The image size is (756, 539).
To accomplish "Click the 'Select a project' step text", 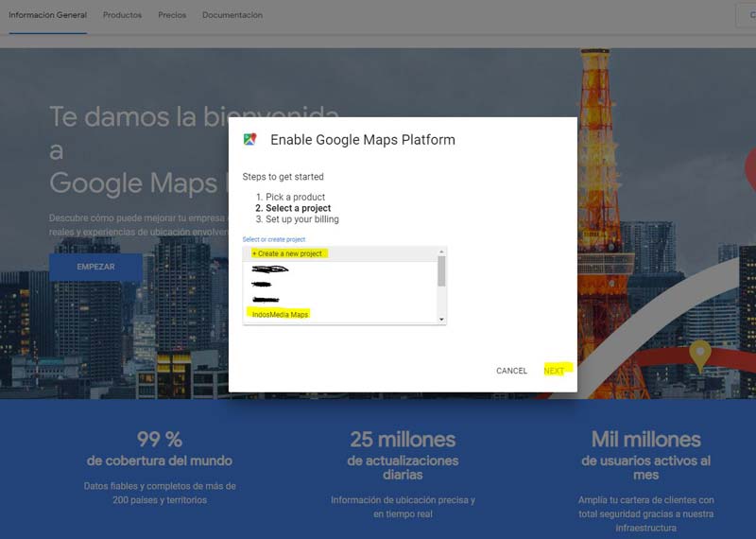I will click(x=298, y=208).
